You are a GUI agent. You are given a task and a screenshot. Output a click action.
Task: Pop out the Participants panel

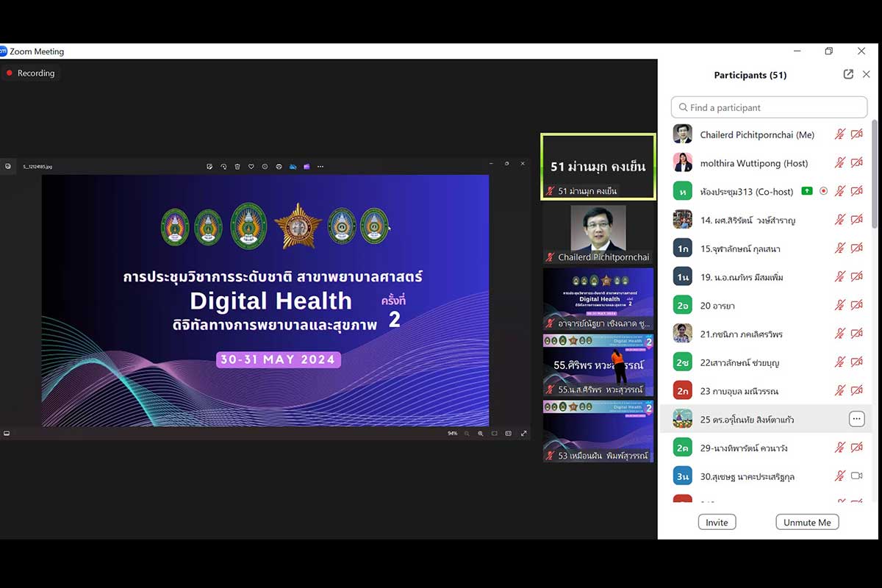(x=848, y=74)
